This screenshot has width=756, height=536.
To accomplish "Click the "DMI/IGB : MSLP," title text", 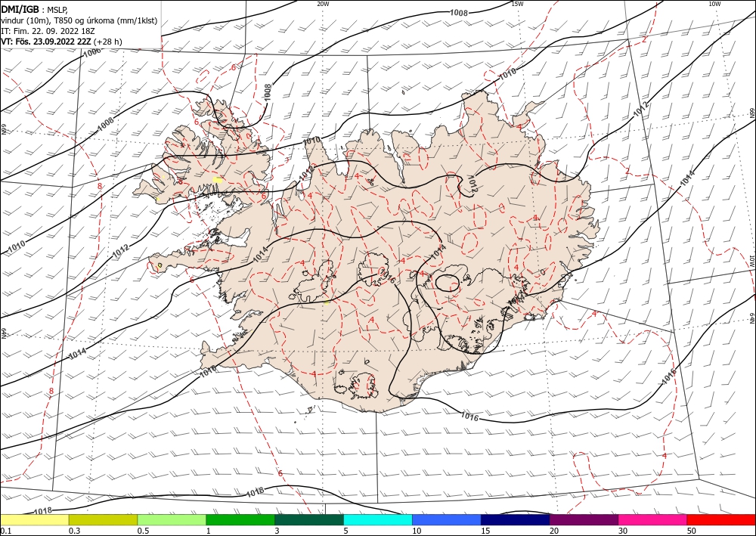I will pyautogui.click(x=35, y=11).
